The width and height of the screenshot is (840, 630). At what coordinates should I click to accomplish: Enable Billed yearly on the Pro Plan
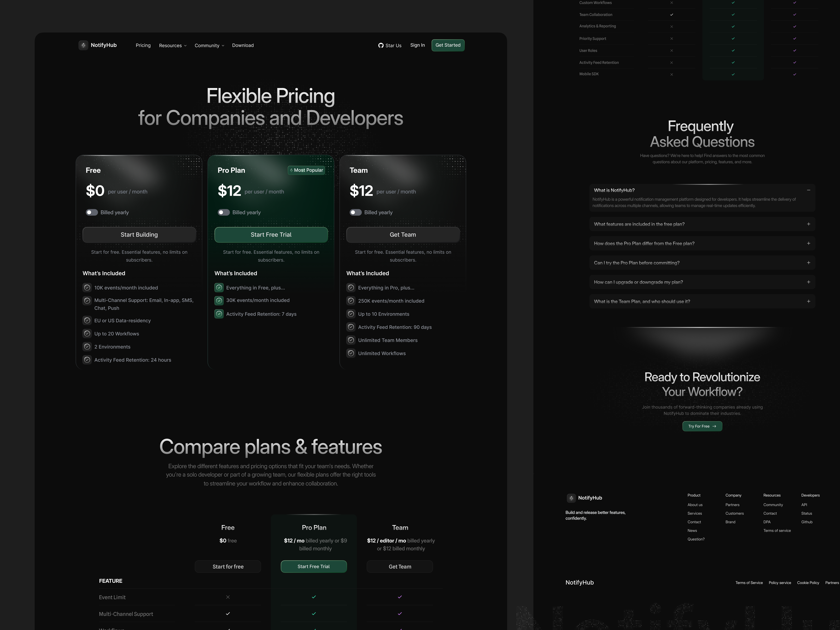pyautogui.click(x=224, y=212)
